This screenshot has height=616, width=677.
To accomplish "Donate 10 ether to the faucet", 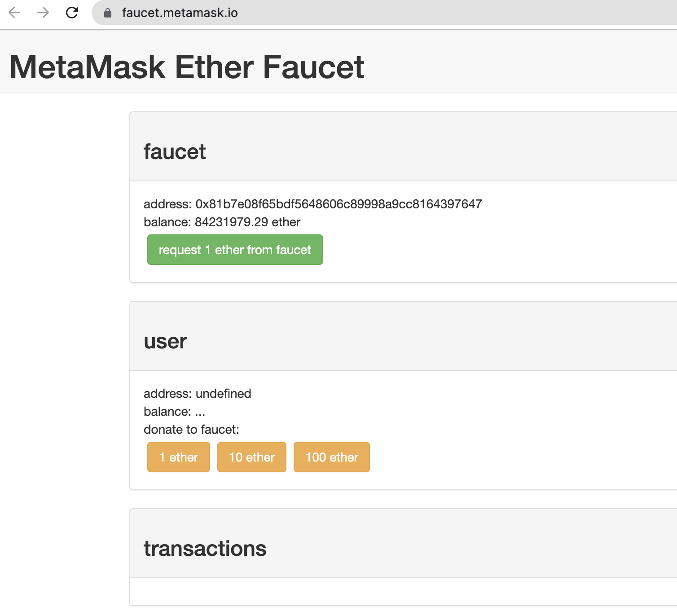I will pos(251,457).
